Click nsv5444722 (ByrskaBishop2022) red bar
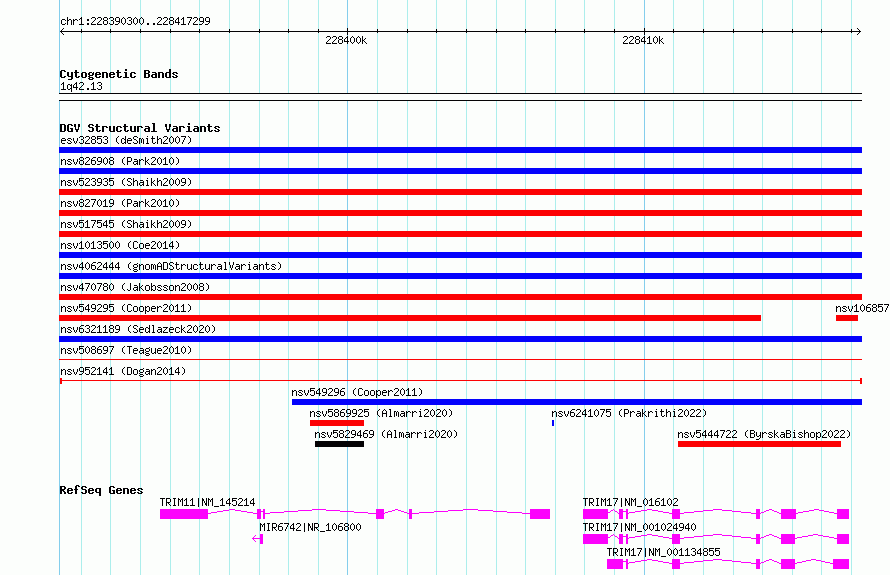Screen dimensions: 890x575 (759, 444)
